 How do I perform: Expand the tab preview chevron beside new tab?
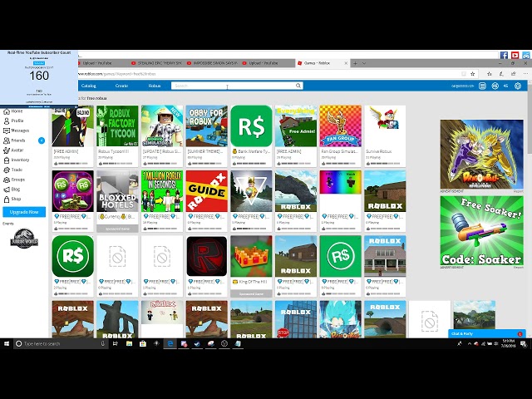pos(364,63)
